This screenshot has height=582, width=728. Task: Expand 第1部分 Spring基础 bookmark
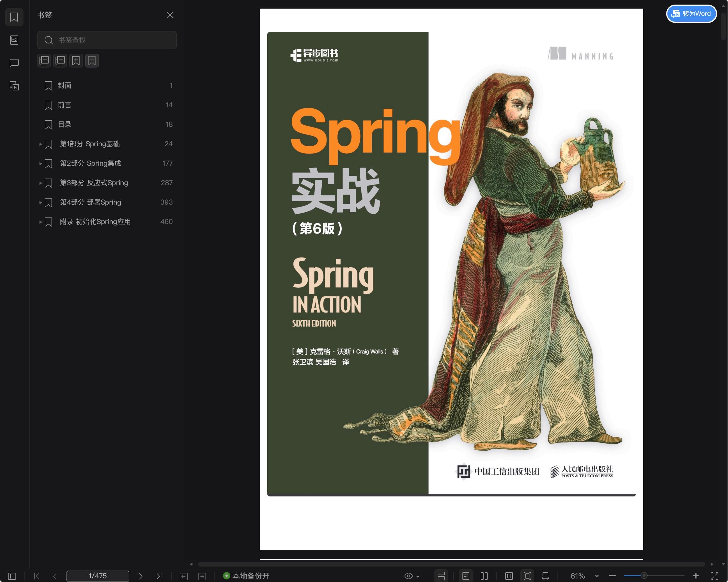[x=41, y=144]
